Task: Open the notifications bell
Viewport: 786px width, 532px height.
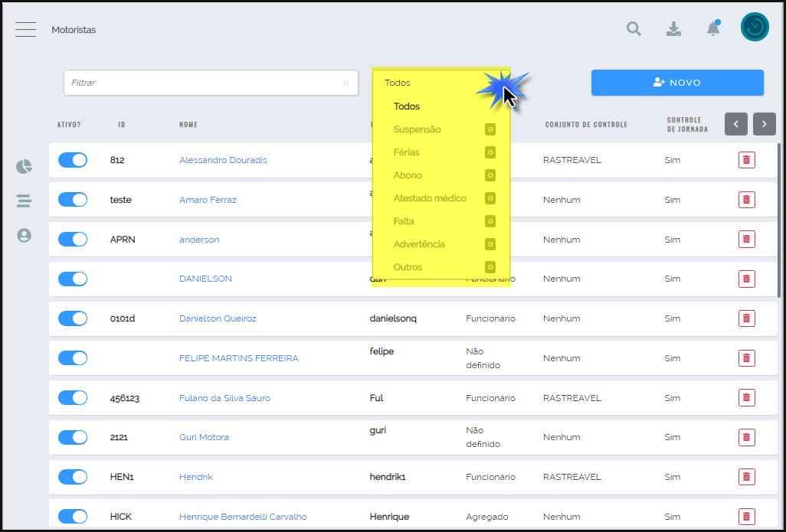Action: coord(712,29)
